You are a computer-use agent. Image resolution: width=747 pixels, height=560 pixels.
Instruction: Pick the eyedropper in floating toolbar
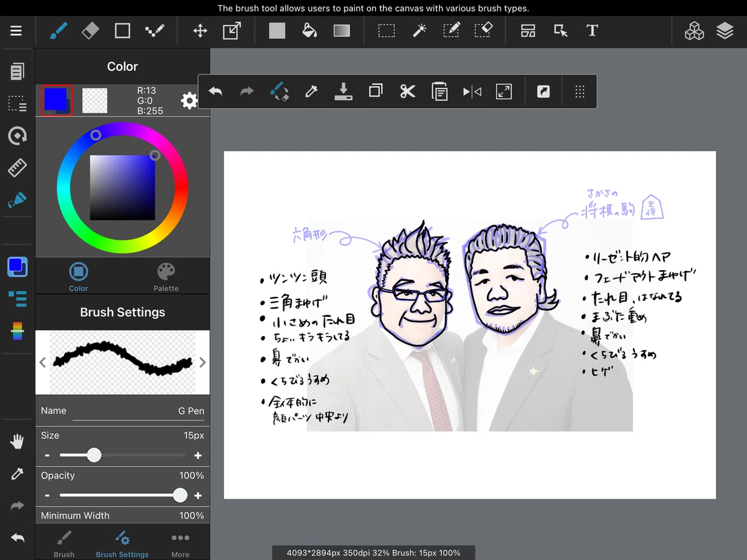[x=311, y=92]
